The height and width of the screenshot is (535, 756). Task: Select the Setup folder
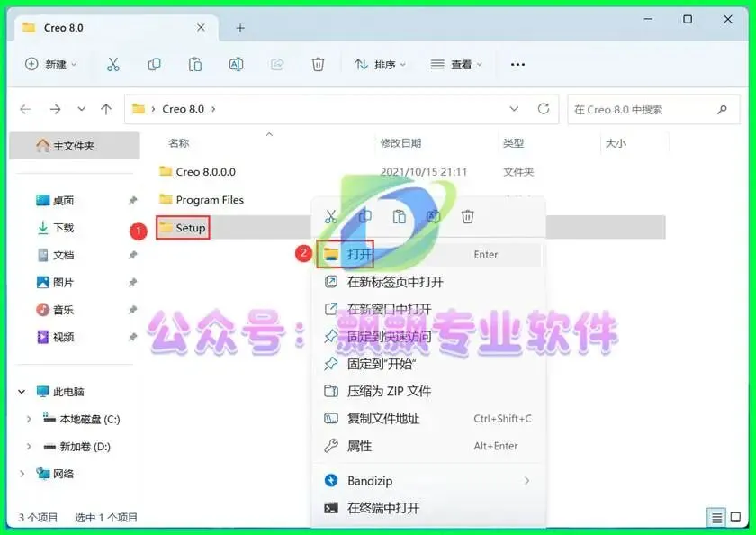click(183, 227)
